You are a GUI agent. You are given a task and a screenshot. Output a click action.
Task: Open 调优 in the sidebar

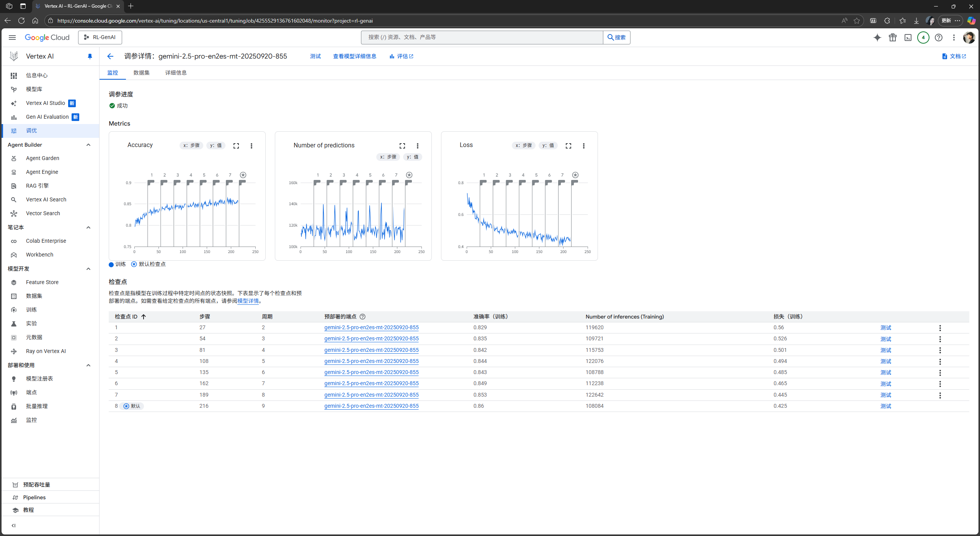(51, 131)
